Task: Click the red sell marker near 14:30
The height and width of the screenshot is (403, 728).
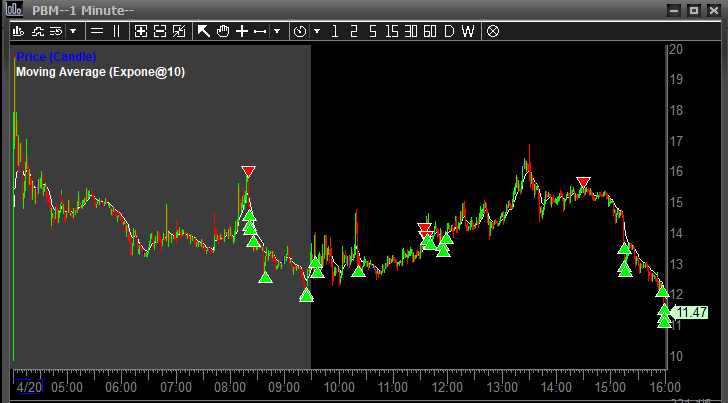Action: [x=584, y=182]
